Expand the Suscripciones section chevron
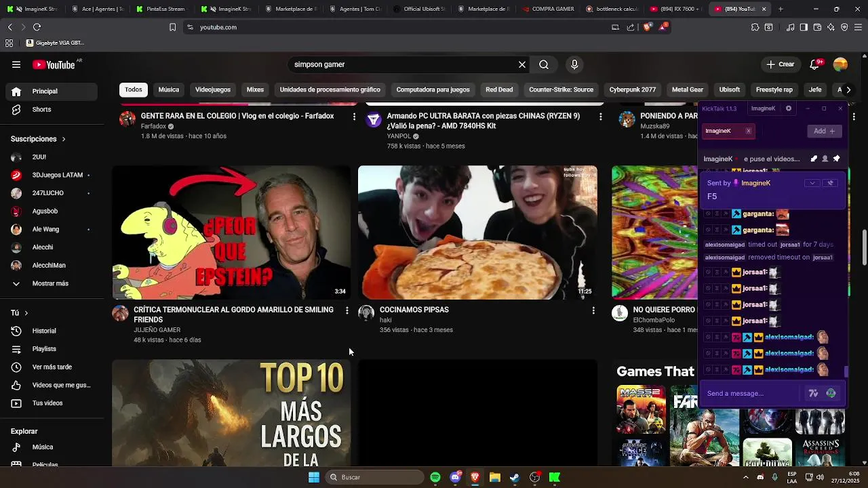The image size is (868, 488). [x=64, y=139]
